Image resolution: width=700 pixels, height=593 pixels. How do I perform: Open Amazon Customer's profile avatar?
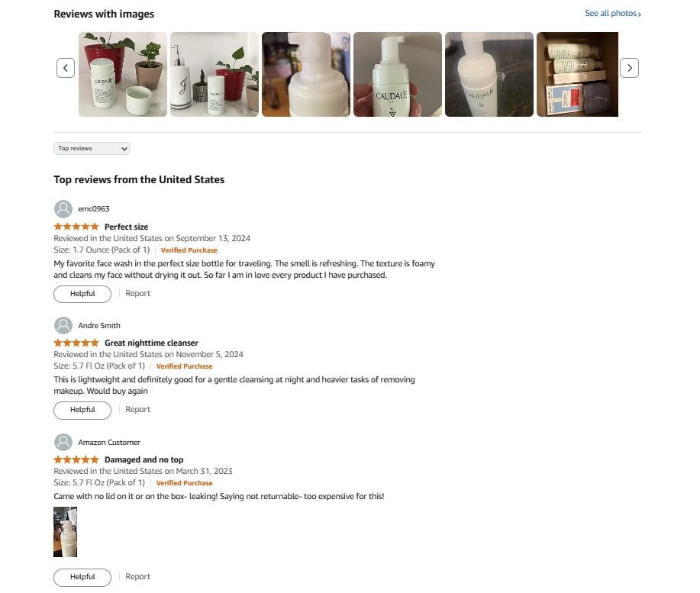[63, 442]
